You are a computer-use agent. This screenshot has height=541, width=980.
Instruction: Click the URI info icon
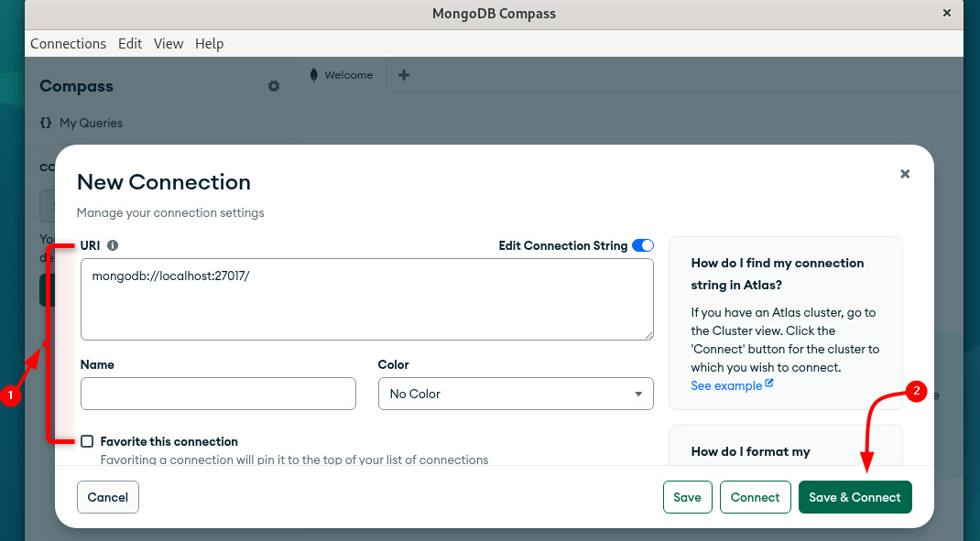(x=113, y=245)
